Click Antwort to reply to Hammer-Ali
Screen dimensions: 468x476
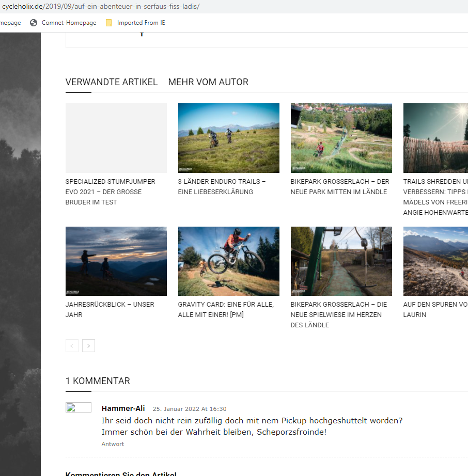(x=113, y=444)
